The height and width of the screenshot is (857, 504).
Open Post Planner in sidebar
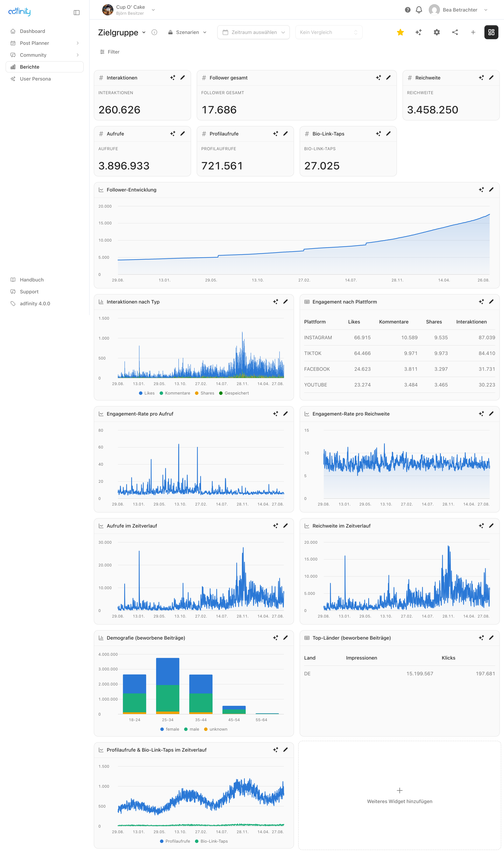click(45, 43)
